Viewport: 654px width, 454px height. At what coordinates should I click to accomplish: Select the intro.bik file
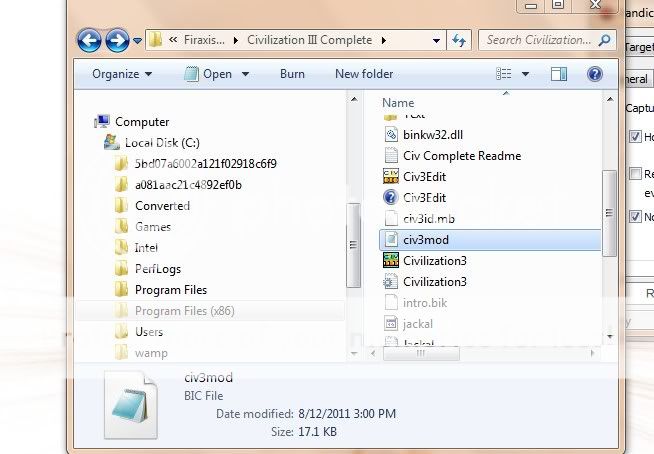tap(425, 303)
